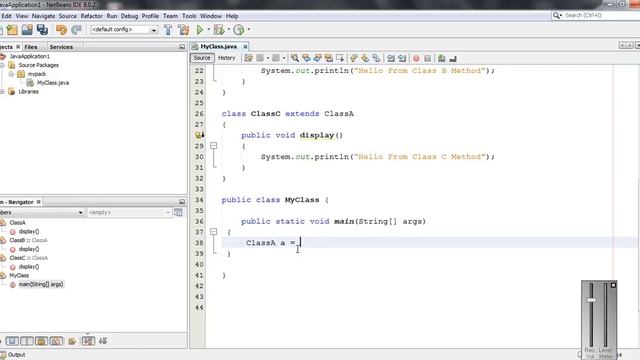Click the Previous Bookmark icon
This screenshot has width=640, height=360.
(354, 58)
